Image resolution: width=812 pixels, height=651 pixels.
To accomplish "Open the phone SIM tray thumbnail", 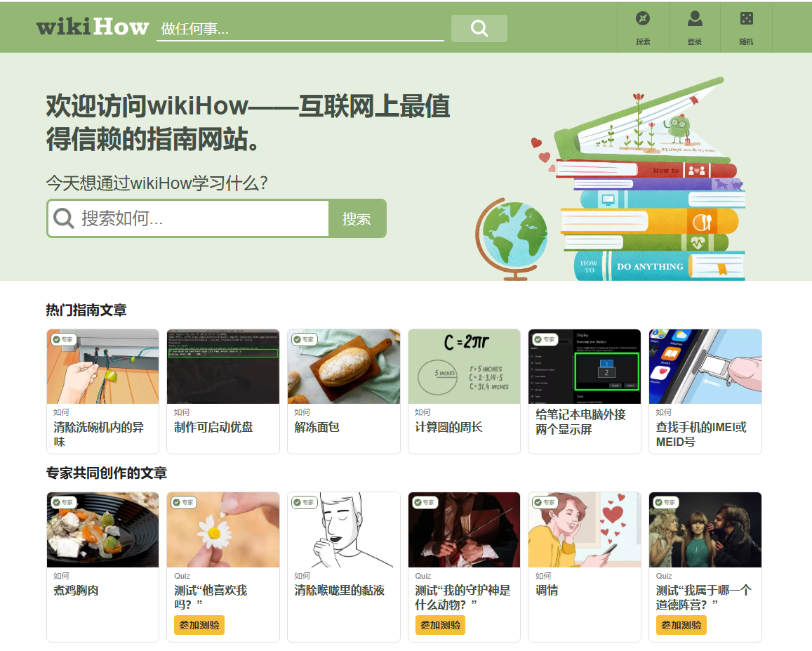I will click(705, 367).
